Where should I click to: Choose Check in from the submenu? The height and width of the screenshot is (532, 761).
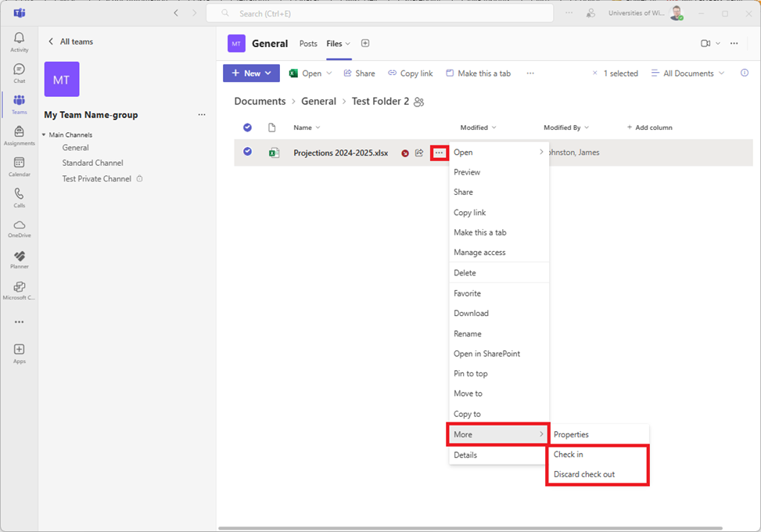tap(569, 455)
